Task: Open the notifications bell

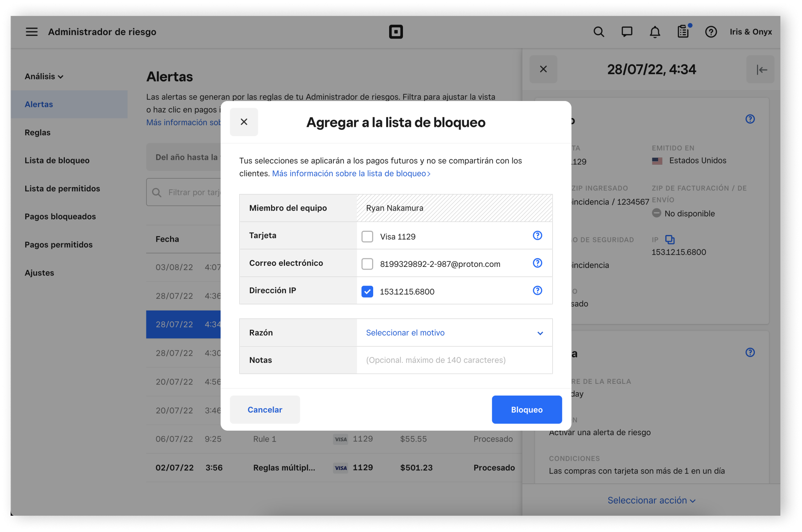Action: [x=655, y=32]
